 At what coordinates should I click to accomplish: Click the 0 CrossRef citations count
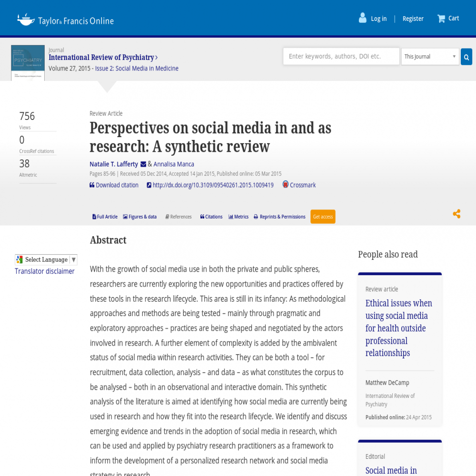coord(22,140)
